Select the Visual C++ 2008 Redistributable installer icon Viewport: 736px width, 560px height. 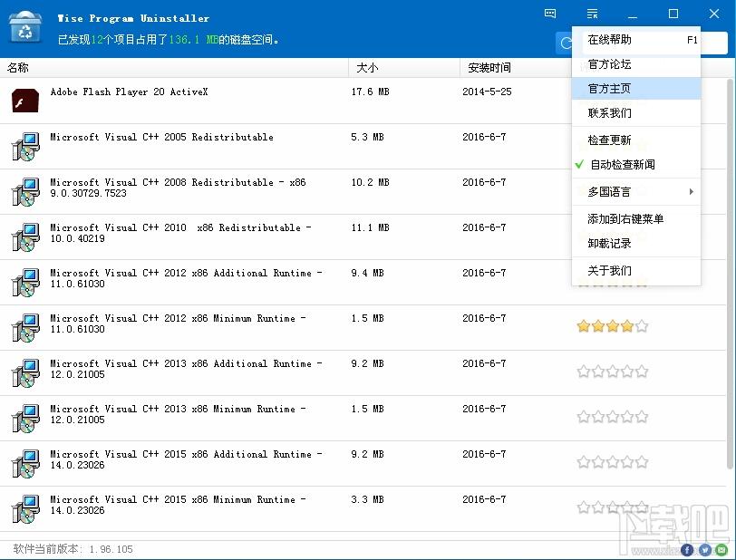click(25, 191)
